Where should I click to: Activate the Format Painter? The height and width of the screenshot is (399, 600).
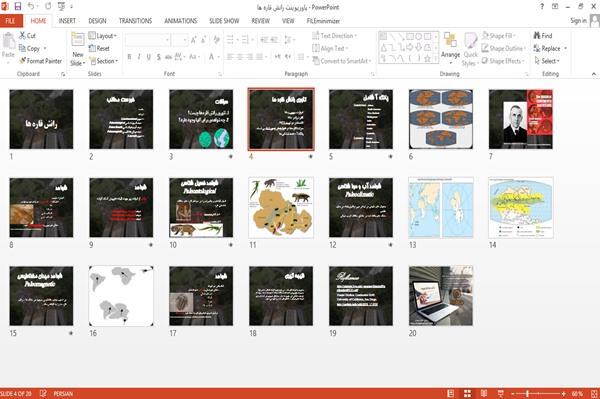pos(40,61)
